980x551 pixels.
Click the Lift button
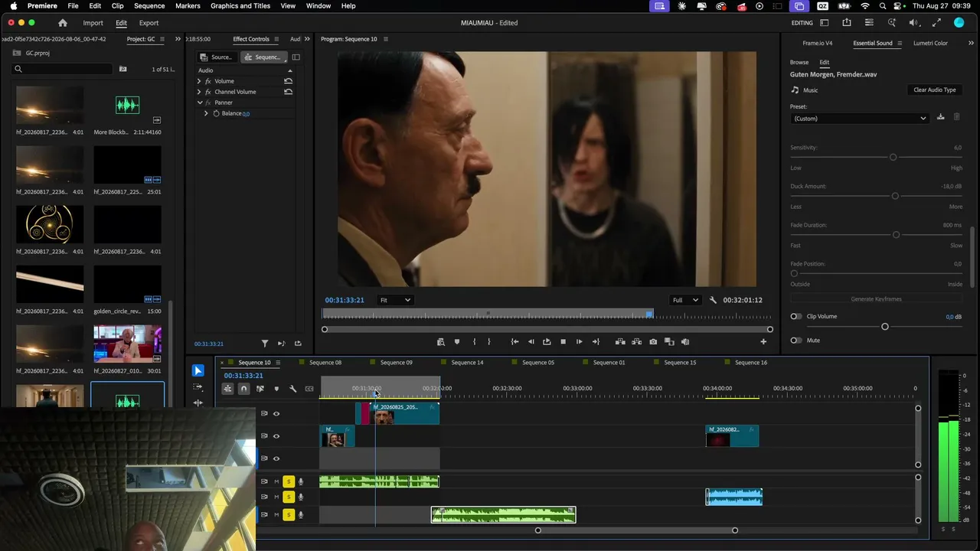(x=620, y=342)
